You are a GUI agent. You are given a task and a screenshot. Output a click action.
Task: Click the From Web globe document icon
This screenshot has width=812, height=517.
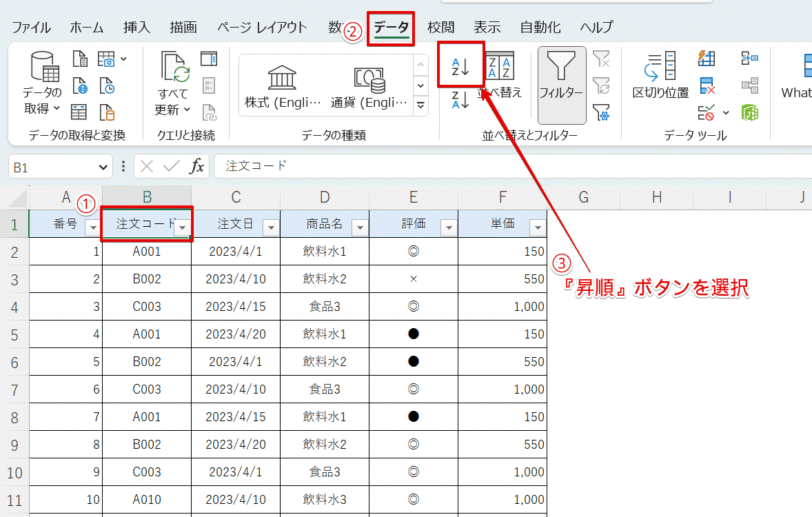[80, 85]
